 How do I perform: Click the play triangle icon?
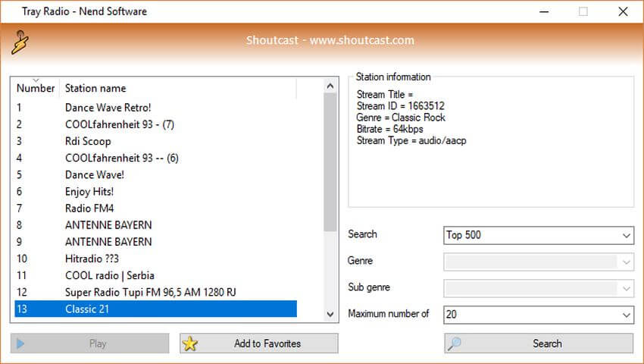(x=20, y=344)
